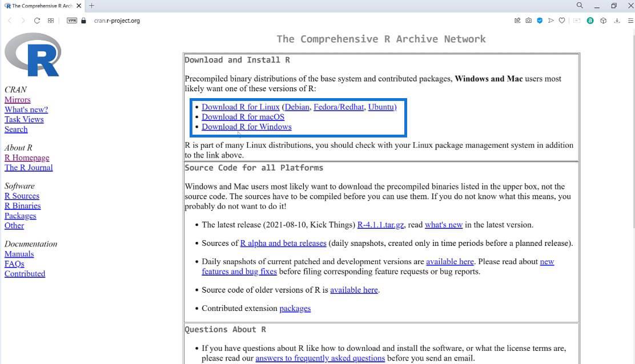
Task: Open the Other link under Software
Action: [x=14, y=226]
